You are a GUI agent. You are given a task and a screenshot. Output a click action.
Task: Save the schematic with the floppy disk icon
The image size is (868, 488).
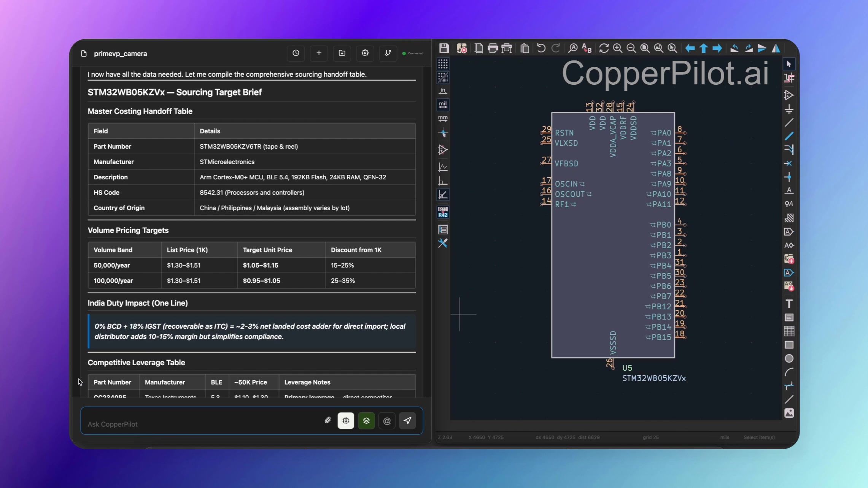[444, 48]
